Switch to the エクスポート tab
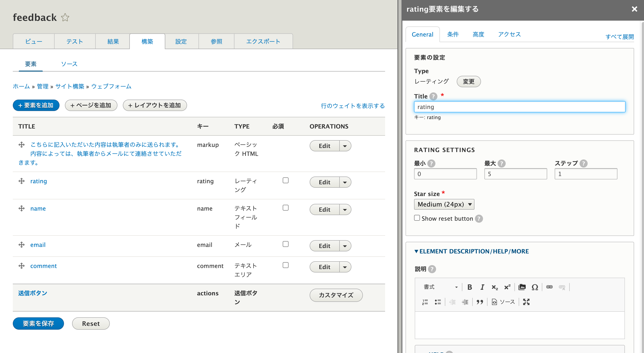This screenshot has width=644, height=353. [x=263, y=41]
